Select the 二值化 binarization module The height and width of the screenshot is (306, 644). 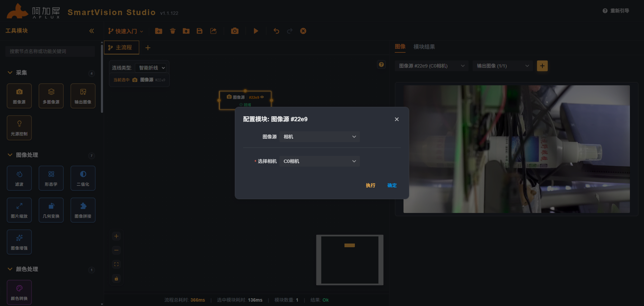click(x=83, y=178)
